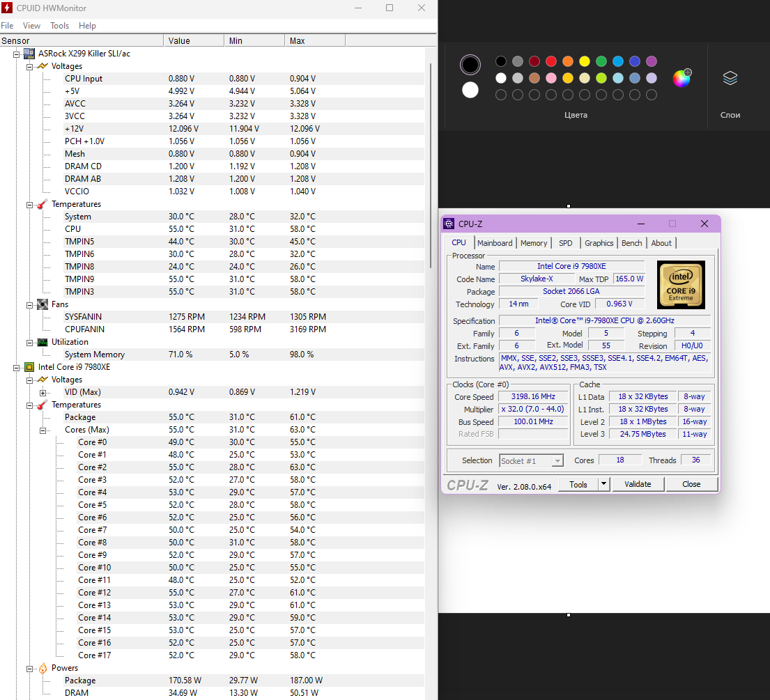Expand the VID (Max) entry

43,393
